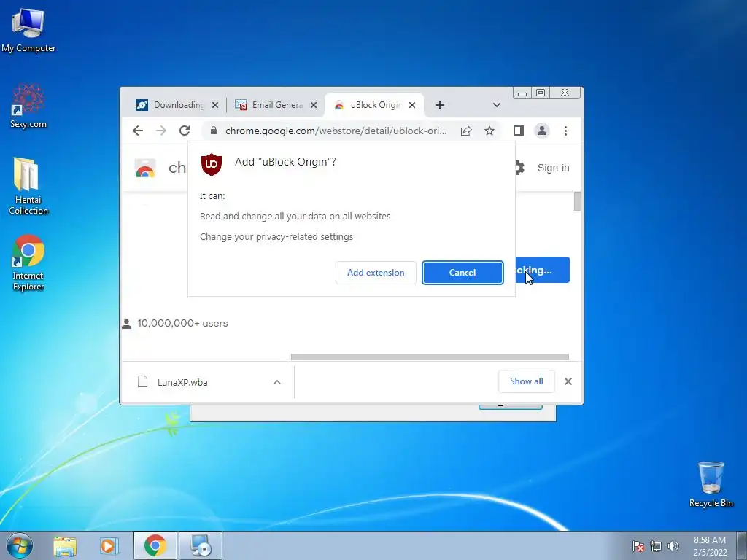Open the Windows Start menu
This screenshot has height=560, width=747.
(x=20, y=545)
